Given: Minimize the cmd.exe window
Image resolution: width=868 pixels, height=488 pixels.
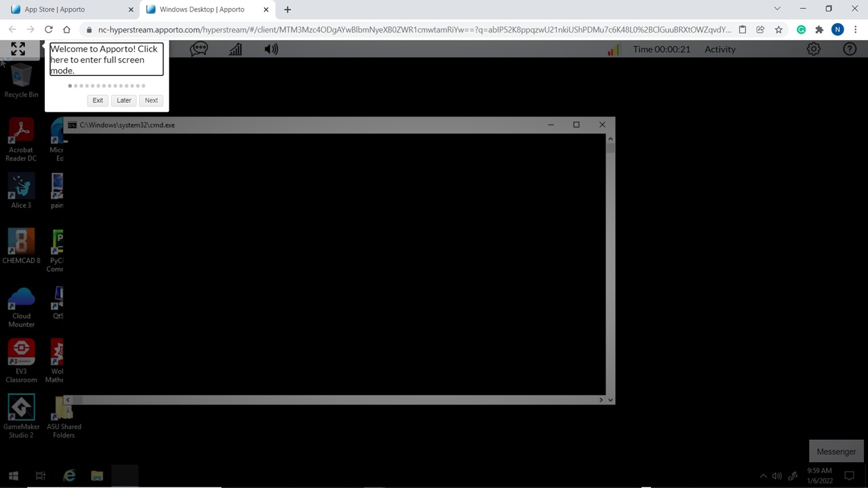Looking at the screenshot, I should [551, 125].
